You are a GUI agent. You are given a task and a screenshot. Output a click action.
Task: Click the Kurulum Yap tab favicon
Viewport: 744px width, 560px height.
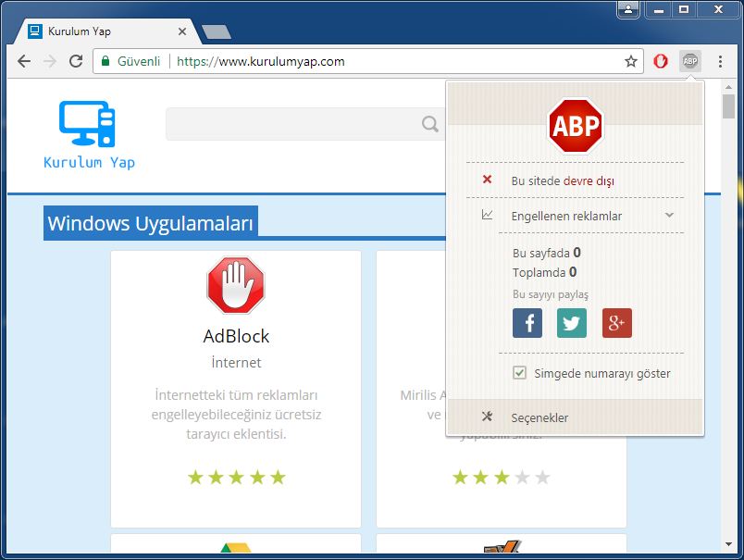(35, 31)
